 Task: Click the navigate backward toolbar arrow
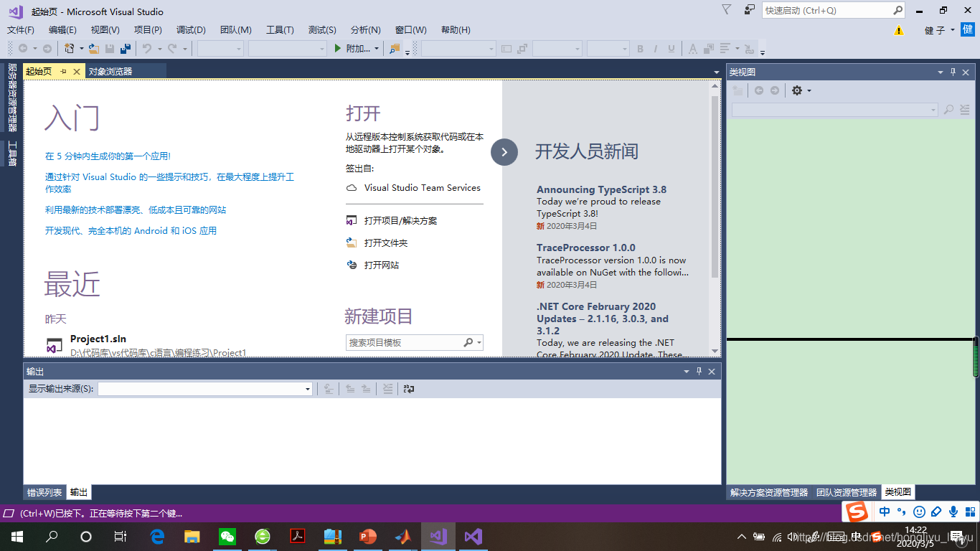pos(23,49)
